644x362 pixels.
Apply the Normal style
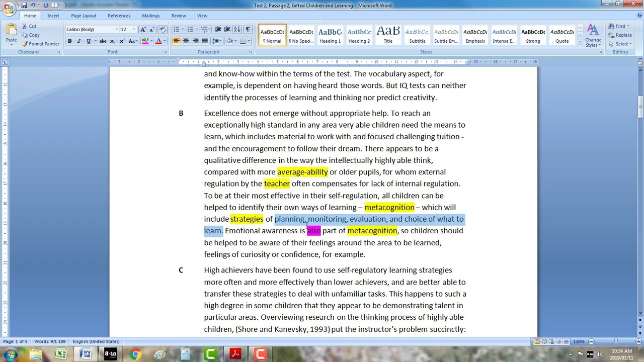[272, 35]
